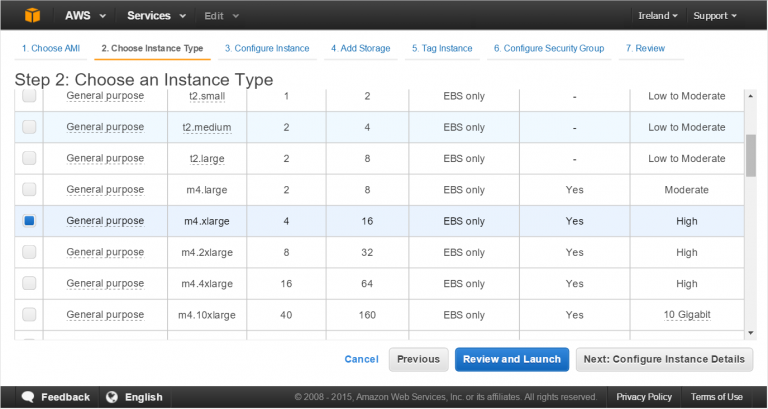This screenshot has height=409, width=768.
Task: Click the scrollbar down arrow
Action: point(751,333)
